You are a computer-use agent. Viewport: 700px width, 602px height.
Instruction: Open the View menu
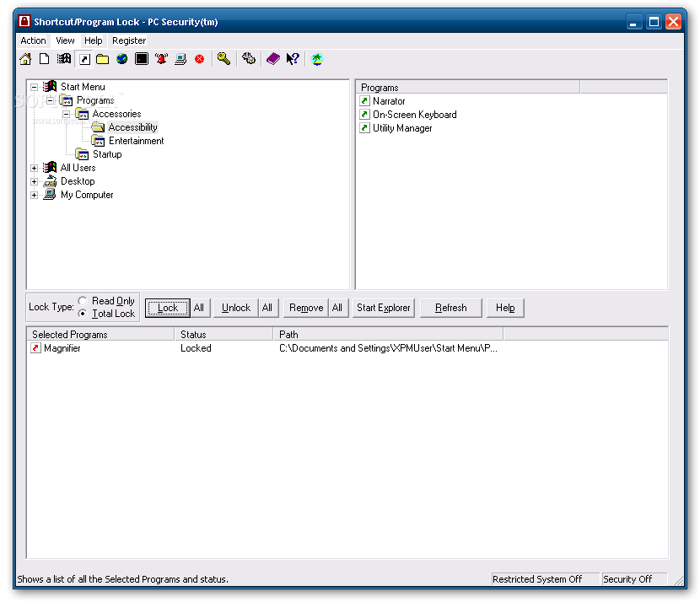(x=65, y=40)
